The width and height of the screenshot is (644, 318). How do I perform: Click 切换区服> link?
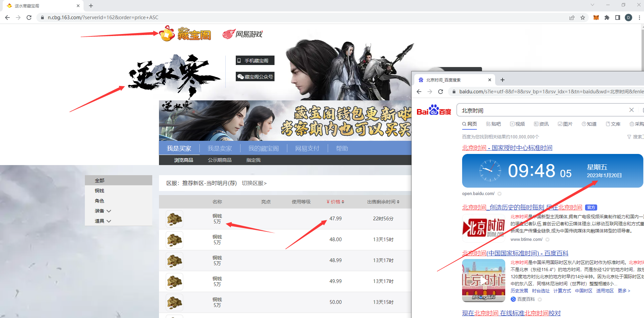(254, 183)
